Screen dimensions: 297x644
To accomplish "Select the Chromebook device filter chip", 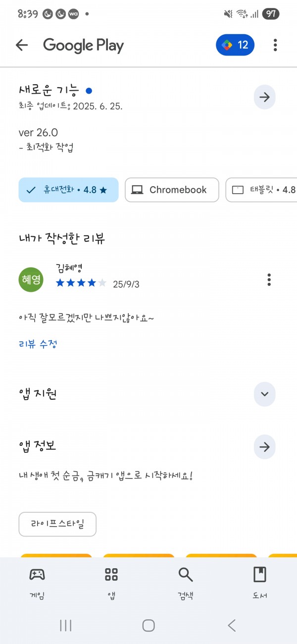I will 172,190.
